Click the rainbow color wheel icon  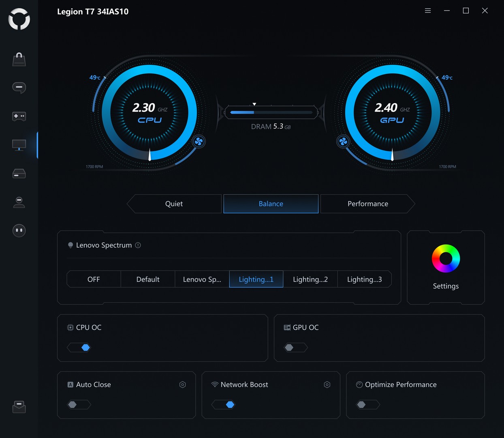(x=446, y=258)
